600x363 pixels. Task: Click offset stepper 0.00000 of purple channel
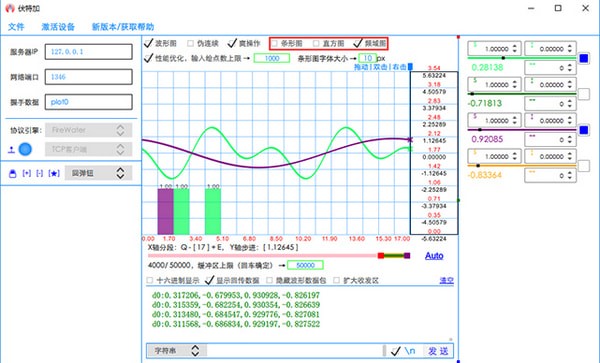(550, 120)
